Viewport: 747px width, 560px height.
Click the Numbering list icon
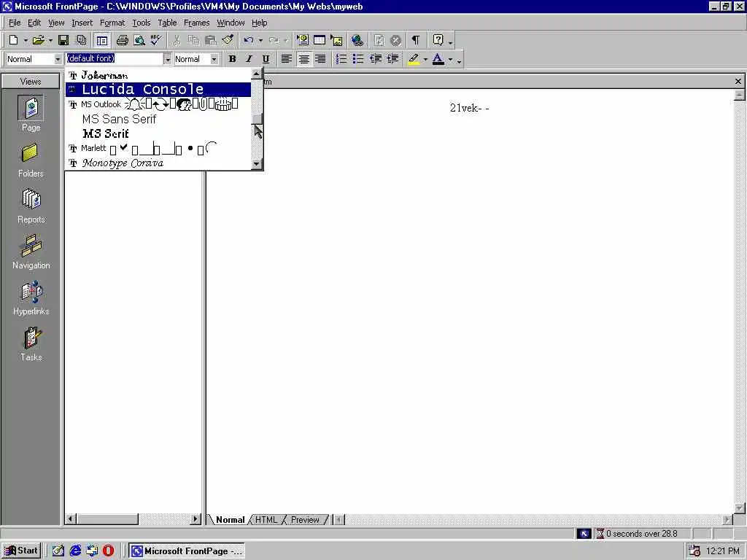(341, 58)
